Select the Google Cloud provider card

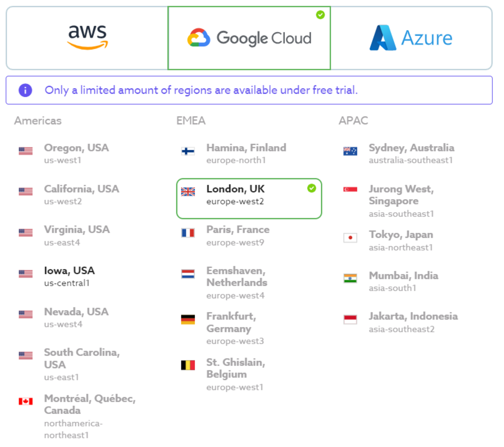click(249, 38)
